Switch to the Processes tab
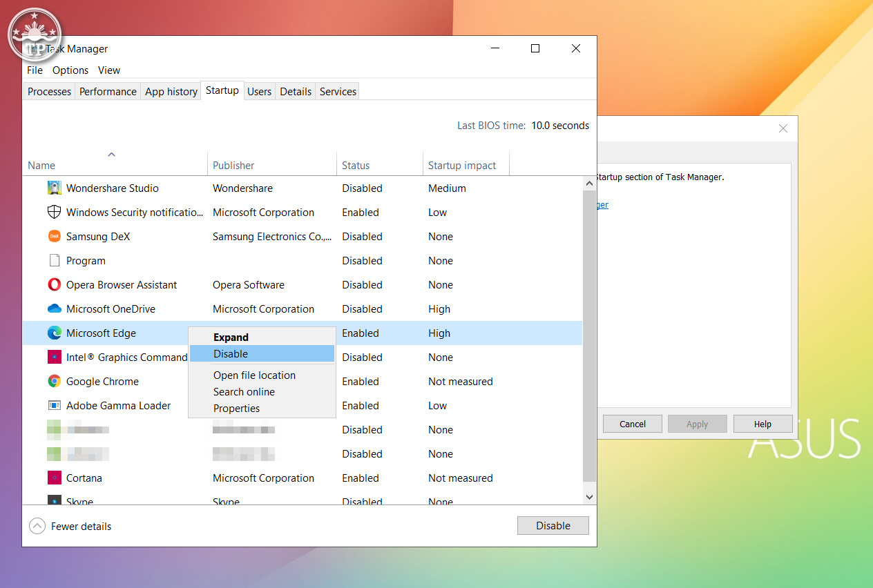The width and height of the screenshot is (873, 588). pyautogui.click(x=49, y=91)
